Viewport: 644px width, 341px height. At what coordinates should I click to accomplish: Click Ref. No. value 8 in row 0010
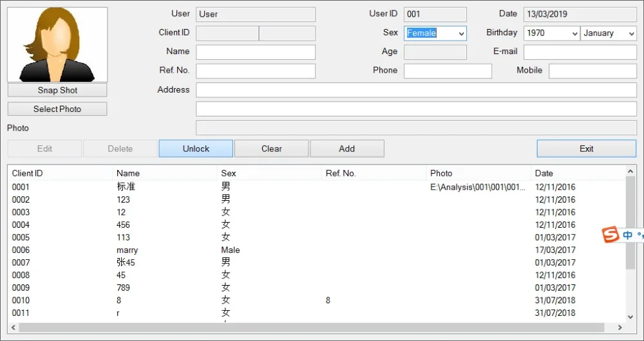point(328,300)
